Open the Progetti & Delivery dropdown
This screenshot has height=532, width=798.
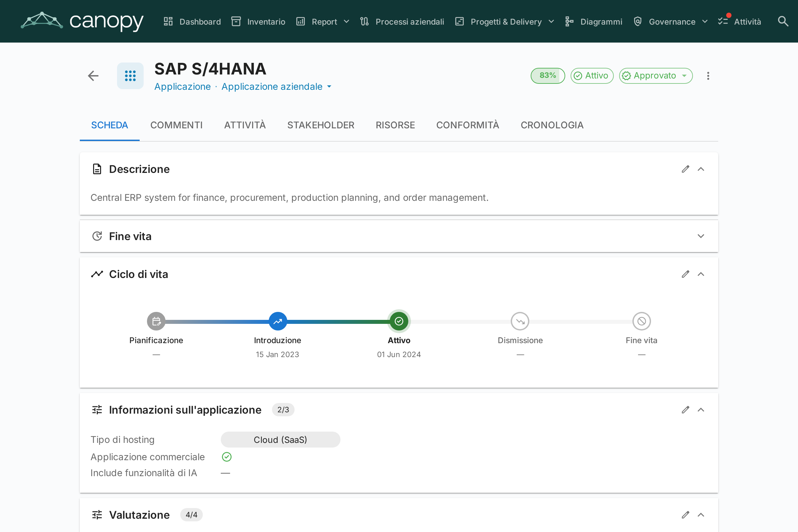point(504,22)
